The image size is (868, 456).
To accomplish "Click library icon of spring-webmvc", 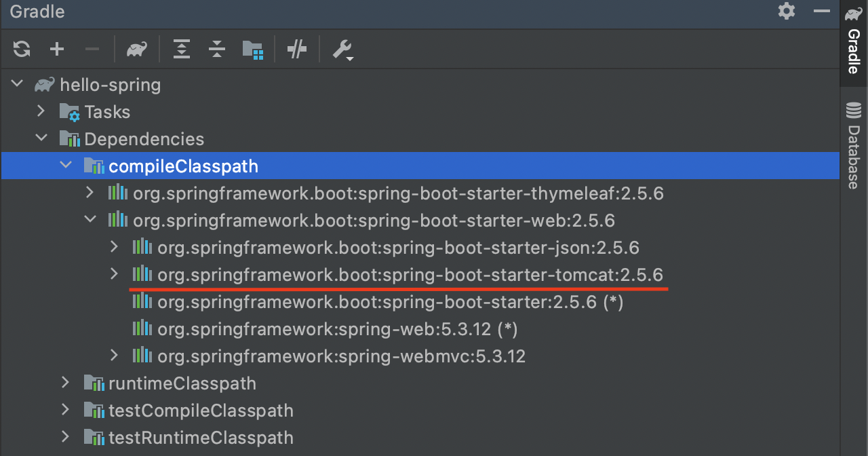I will (142, 356).
